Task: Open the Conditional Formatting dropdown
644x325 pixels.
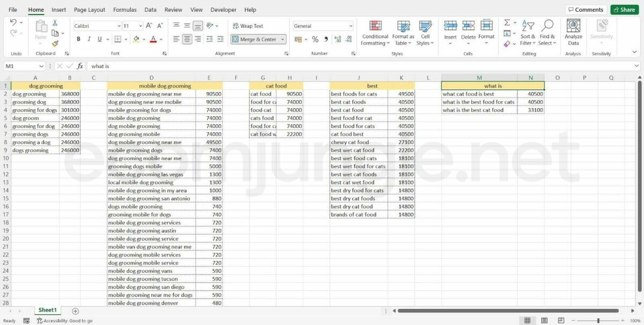Action: 375,33
